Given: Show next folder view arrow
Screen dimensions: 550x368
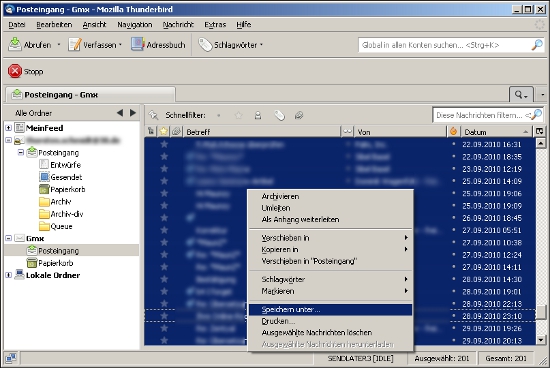Looking at the screenshot, I should pos(133,113).
